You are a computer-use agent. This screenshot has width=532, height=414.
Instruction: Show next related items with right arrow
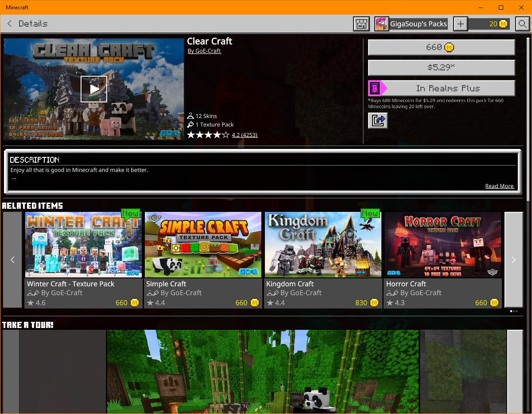pos(514,260)
